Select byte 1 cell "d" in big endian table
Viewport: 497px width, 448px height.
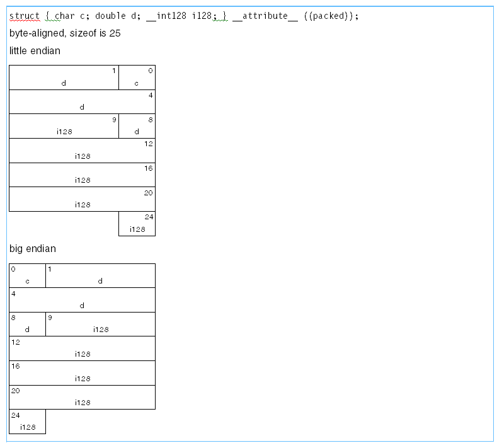click(x=100, y=275)
